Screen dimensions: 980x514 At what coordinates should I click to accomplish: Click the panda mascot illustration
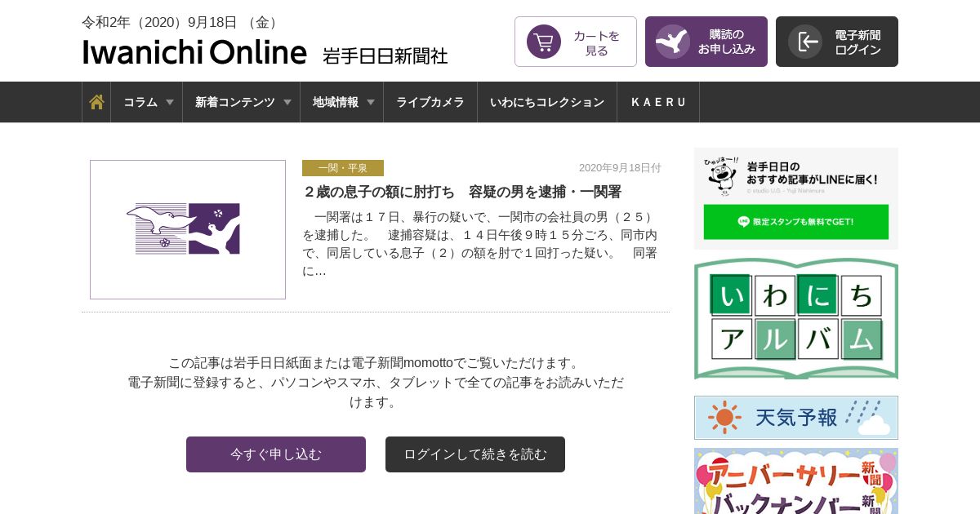722,175
